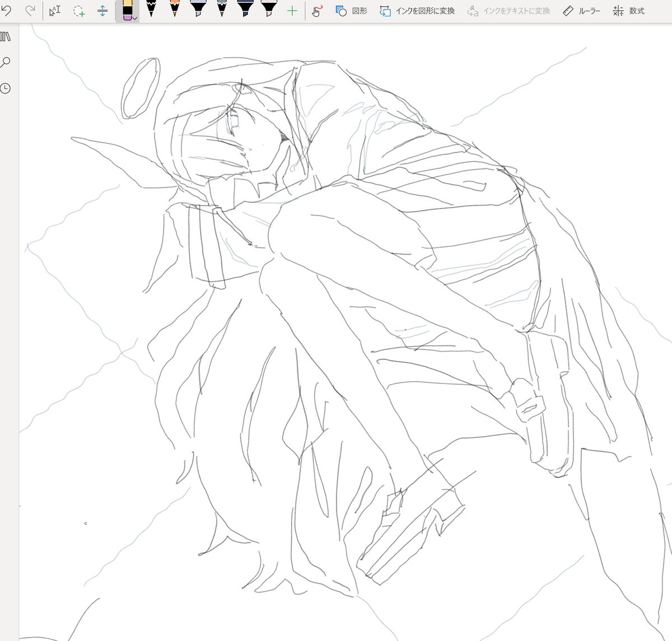The image size is (672, 641).
Task: Select the gray pencil pen
Action: [x=222, y=8]
